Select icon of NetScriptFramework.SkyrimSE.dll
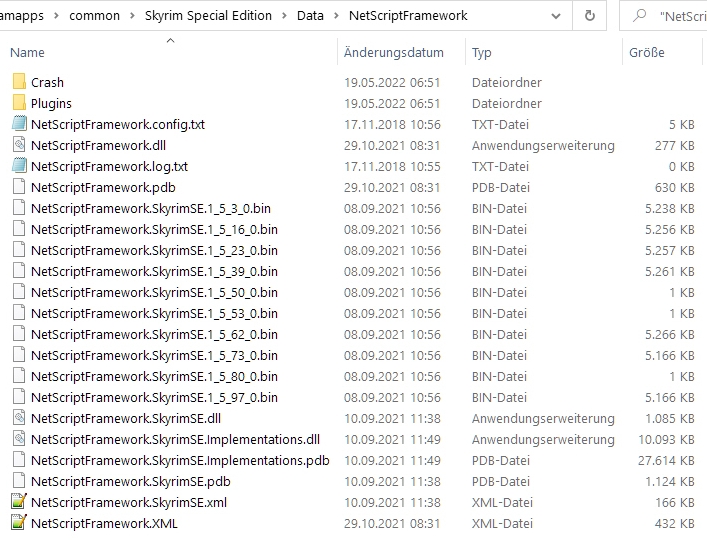The image size is (707, 540). point(19,418)
